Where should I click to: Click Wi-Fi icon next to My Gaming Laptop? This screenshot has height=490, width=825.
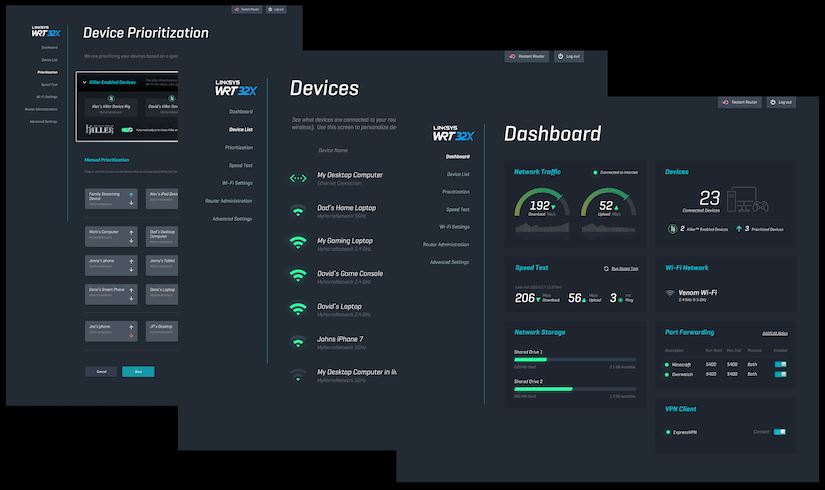tap(298, 243)
